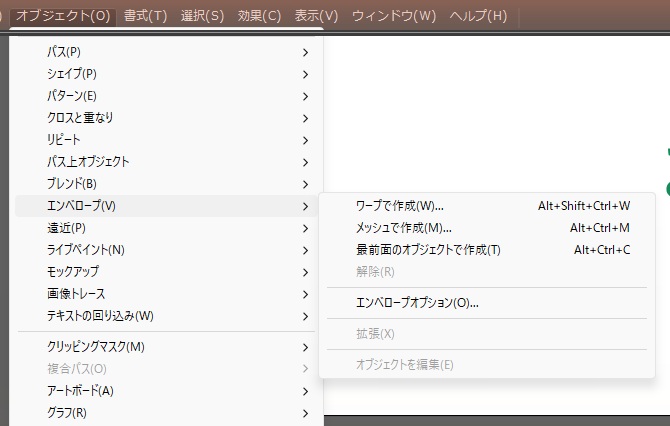Expand the グラフ(R) submenu
670x426 pixels.
click(166, 413)
